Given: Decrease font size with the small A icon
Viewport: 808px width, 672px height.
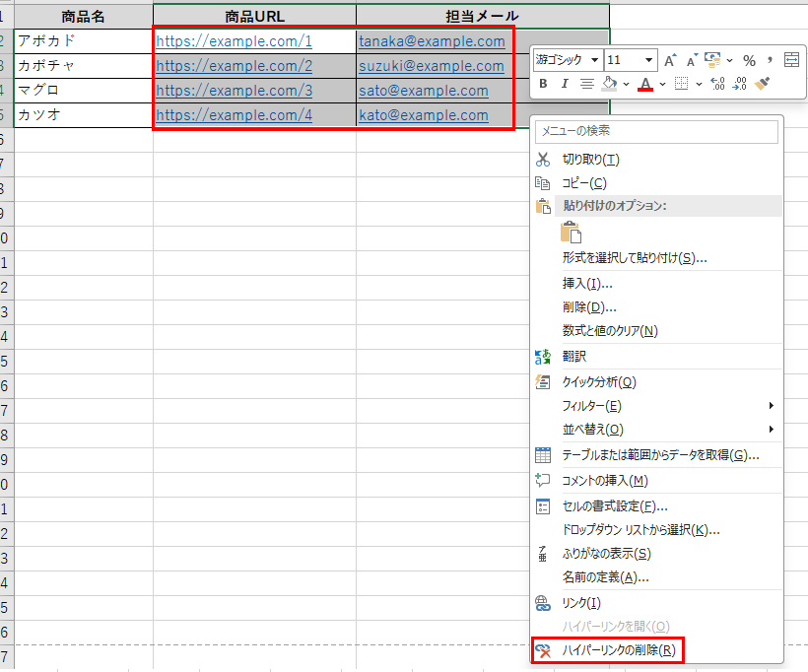Looking at the screenshot, I should click(x=692, y=60).
